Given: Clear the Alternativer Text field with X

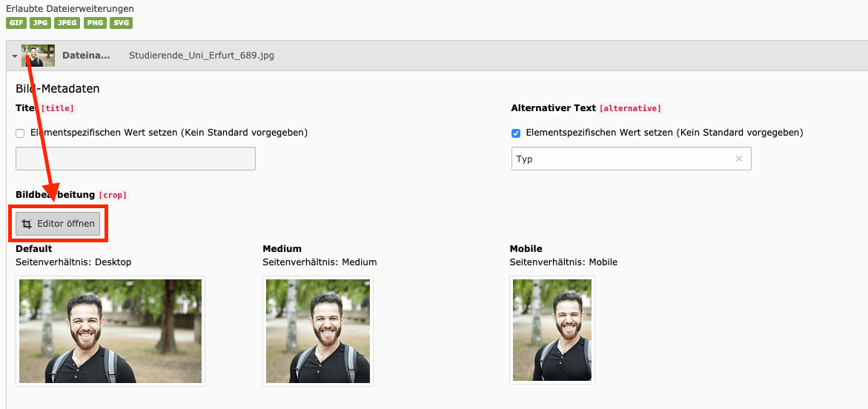Looking at the screenshot, I should pos(738,159).
